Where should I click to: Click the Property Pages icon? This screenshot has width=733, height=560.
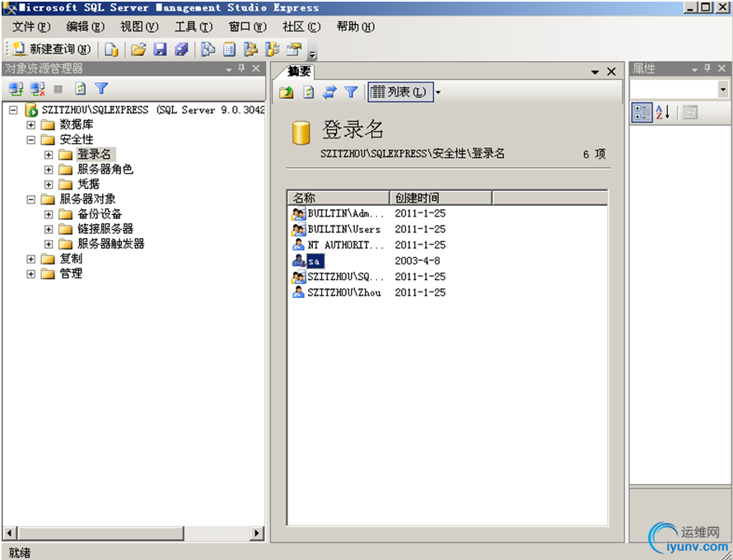click(x=690, y=113)
